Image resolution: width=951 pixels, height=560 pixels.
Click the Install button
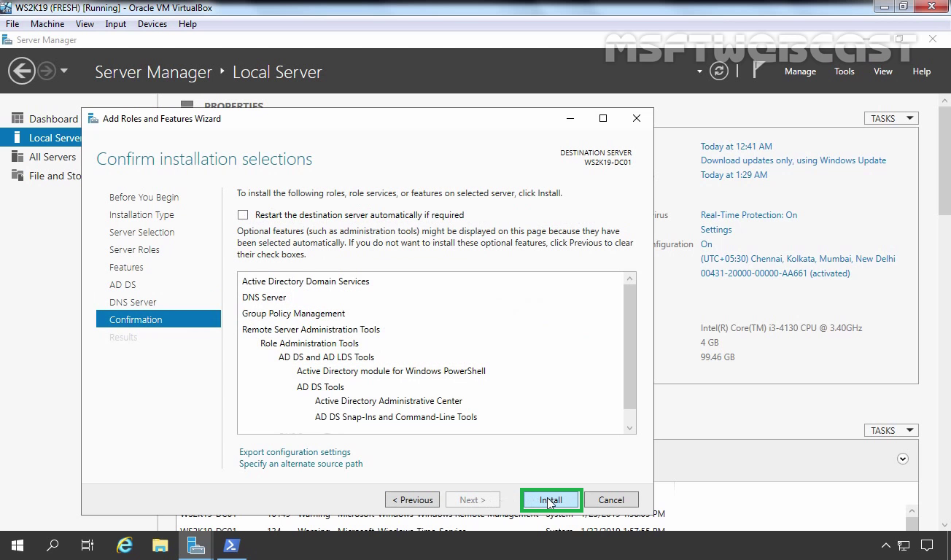pos(551,500)
